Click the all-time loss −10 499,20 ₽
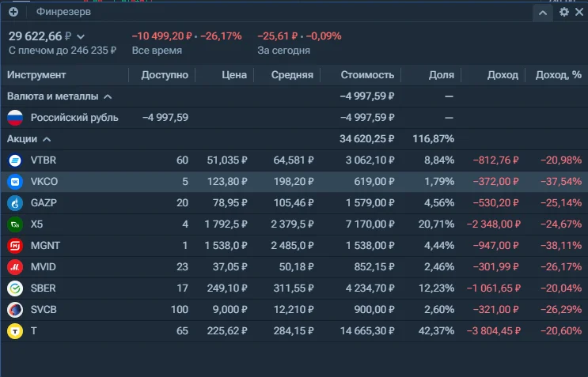588x377 pixels. [161, 36]
